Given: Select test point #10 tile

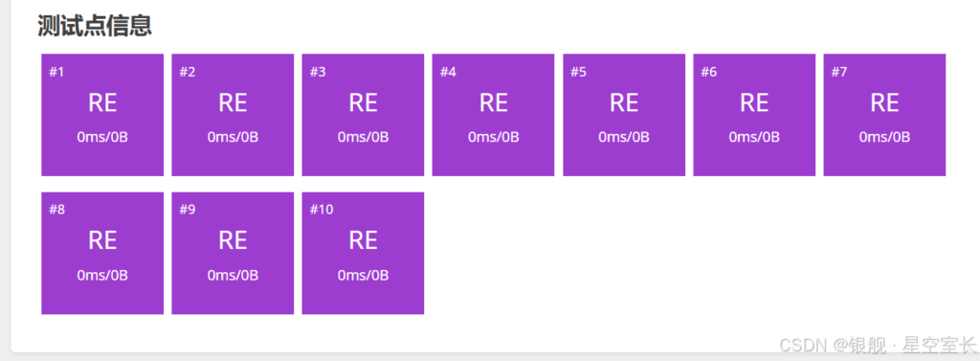Looking at the screenshot, I should (x=363, y=253).
